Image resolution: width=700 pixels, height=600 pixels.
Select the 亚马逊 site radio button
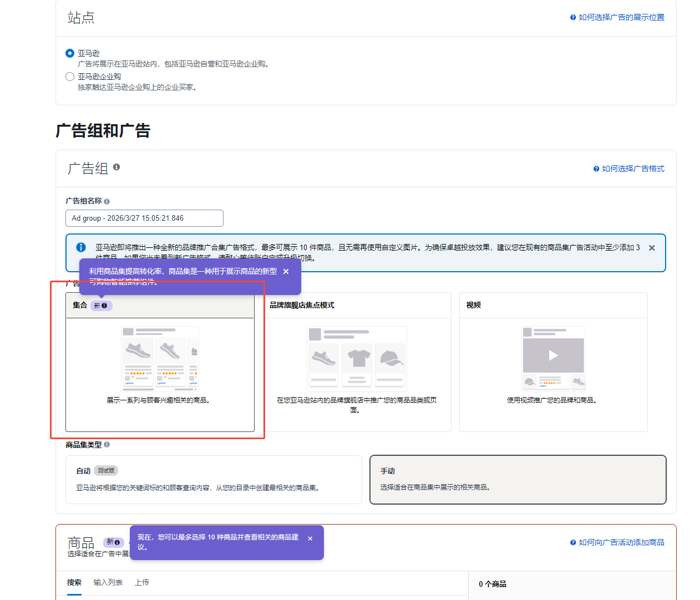(70, 53)
